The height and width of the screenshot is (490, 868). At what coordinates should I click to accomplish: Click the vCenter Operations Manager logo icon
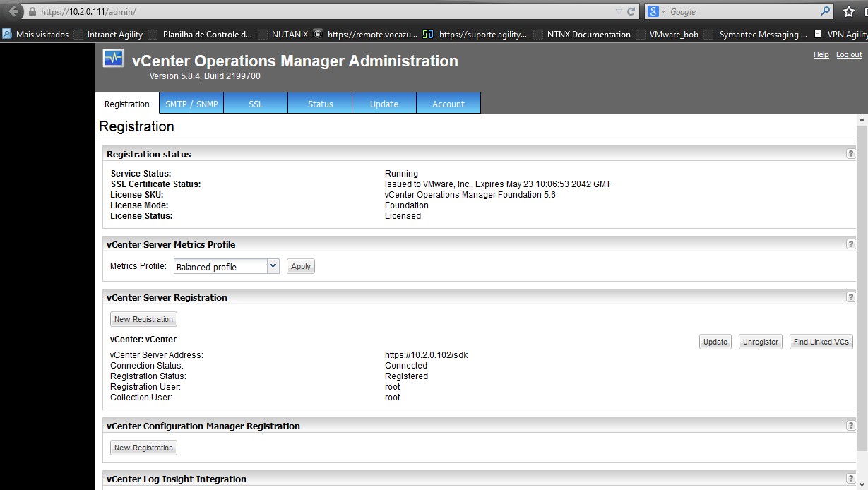point(113,59)
